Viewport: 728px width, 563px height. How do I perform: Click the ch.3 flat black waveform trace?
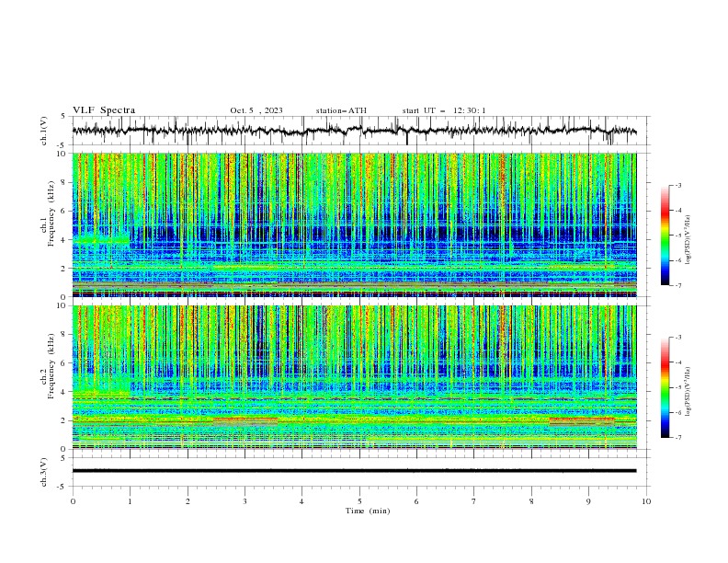(x=354, y=471)
